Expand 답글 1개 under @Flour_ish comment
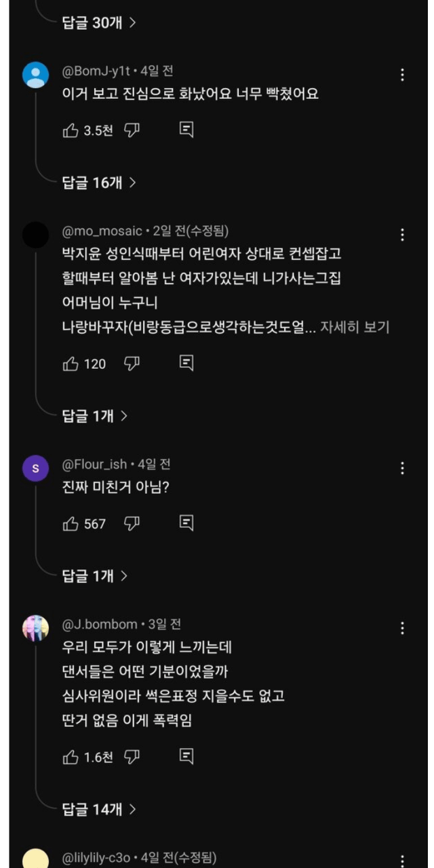 [x=95, y=576]
